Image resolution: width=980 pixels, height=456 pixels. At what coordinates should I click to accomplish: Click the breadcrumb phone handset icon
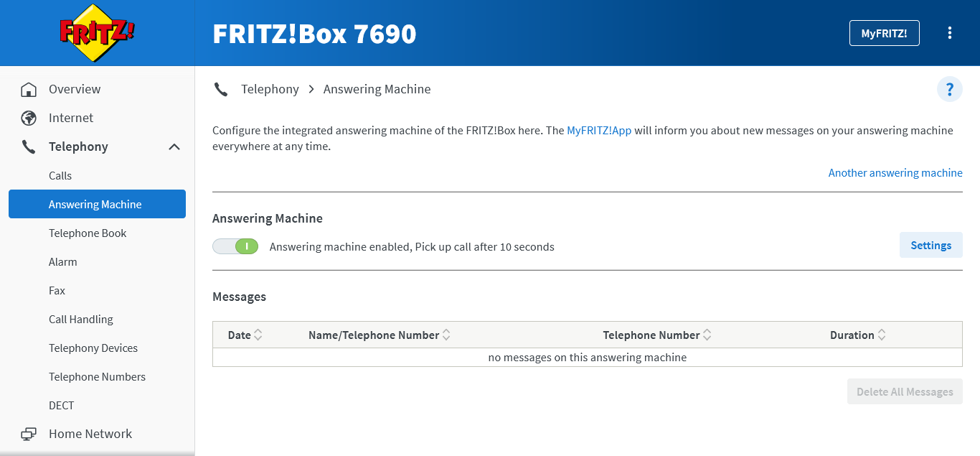(221, 90)
